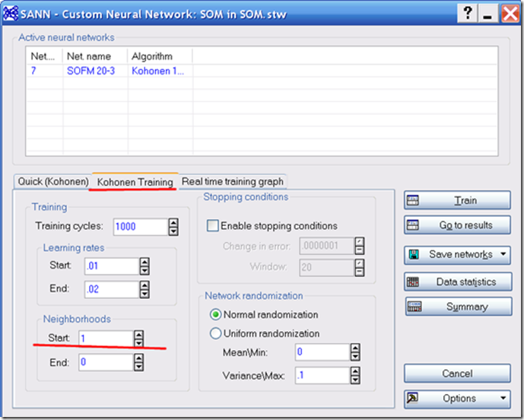Click the Go to results button icon

point(413,225)
